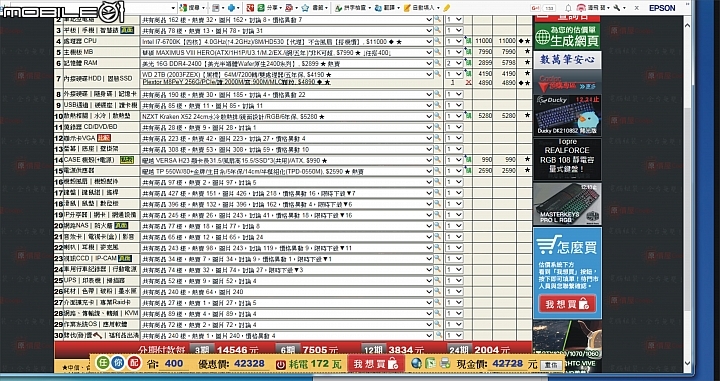
Task: Click the magnifier icon on the 主機板 MB row
Action: point(438,52)
